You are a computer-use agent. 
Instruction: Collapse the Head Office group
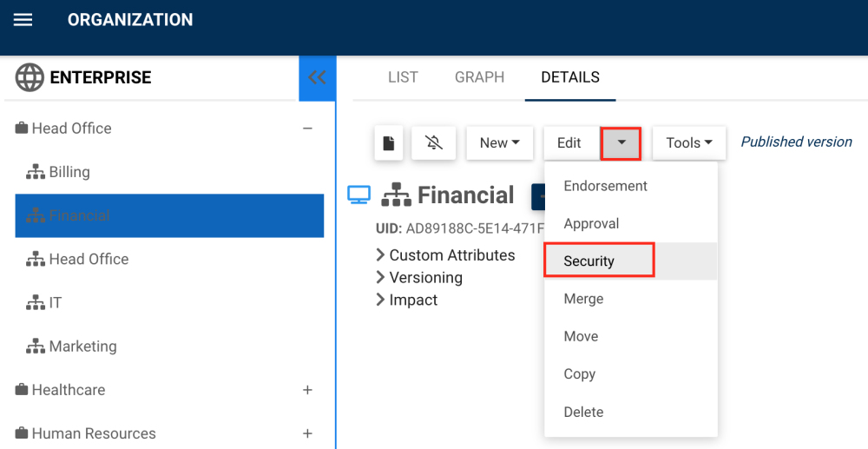(x=307, y=129)
